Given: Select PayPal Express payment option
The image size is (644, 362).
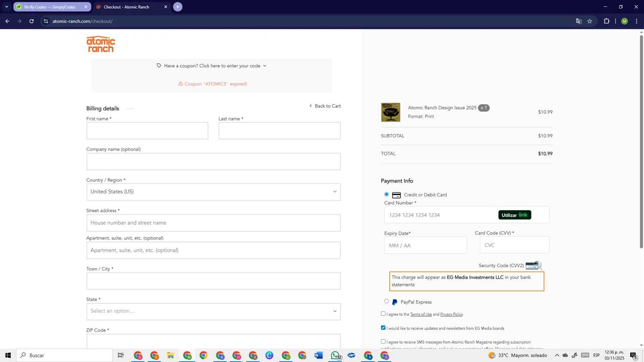Looking at the screenshot, I should tap(386, 302).
